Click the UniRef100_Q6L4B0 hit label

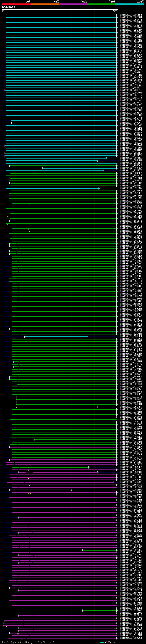point(131,407)
